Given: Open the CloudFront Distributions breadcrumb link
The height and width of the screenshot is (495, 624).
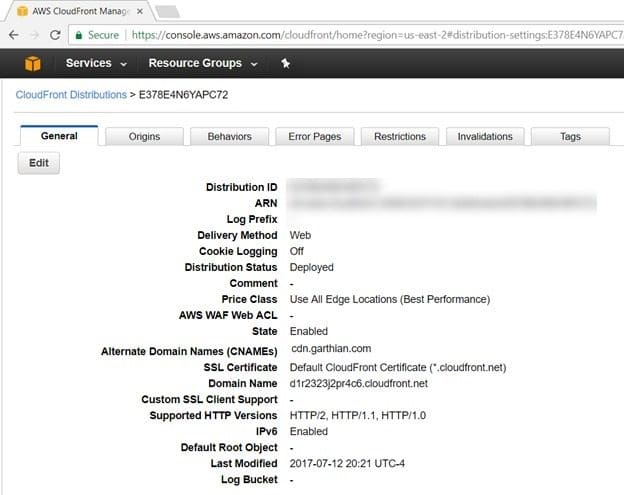Looking at the screenshot, I should click(x=71, y=95).
